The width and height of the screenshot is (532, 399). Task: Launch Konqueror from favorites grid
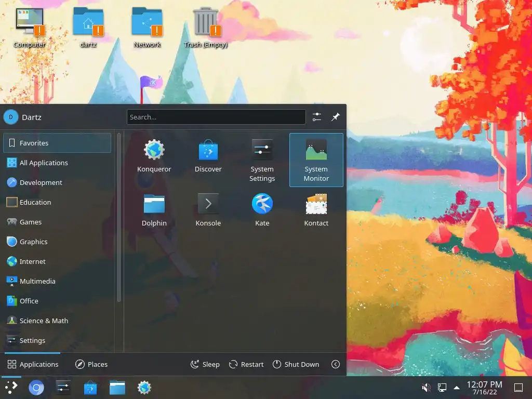[x=154, y=156]
